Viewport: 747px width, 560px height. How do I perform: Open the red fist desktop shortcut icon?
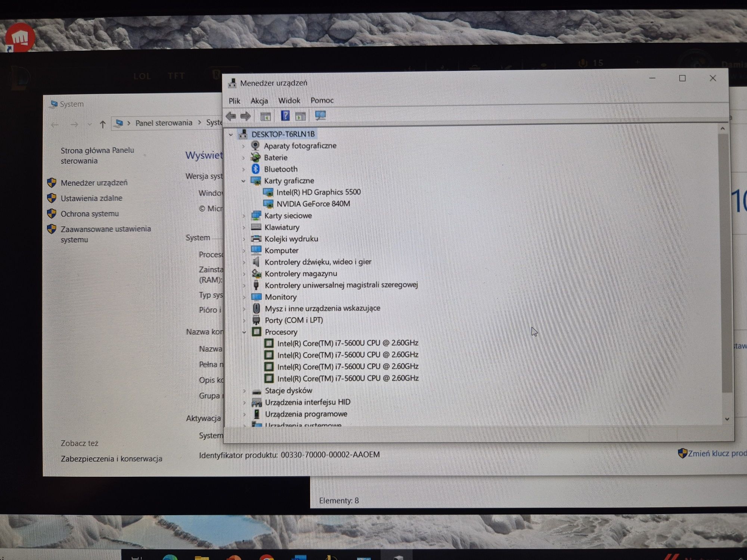20,37
